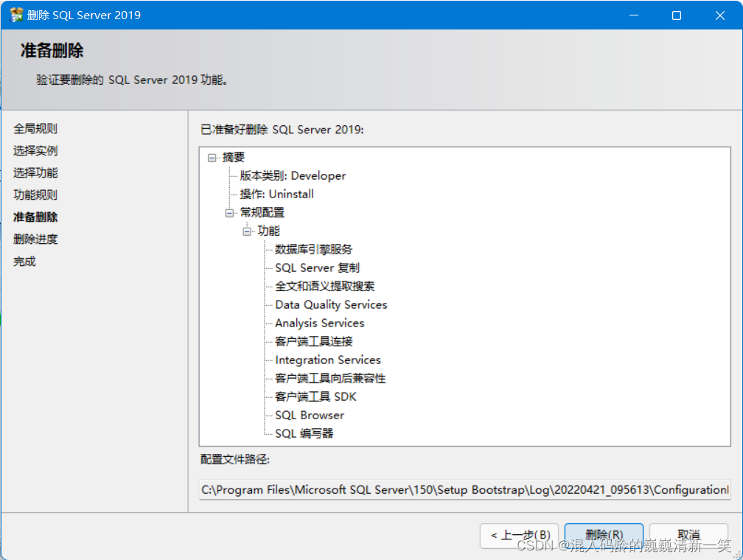This screenshot has width=743, height=560.
Task: Maximize the 删除 SQL Server 2019 window
Action: (x=677, y=15)
